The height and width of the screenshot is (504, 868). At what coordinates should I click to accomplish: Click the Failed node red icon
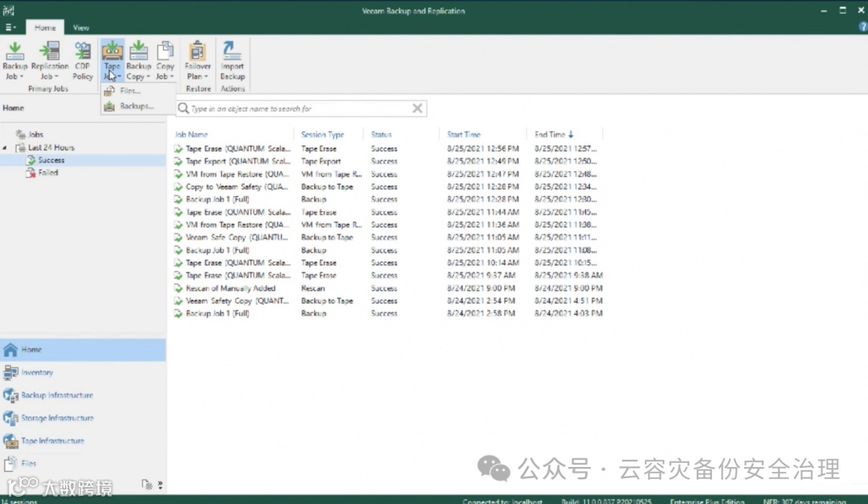click(x=31, y=173)
